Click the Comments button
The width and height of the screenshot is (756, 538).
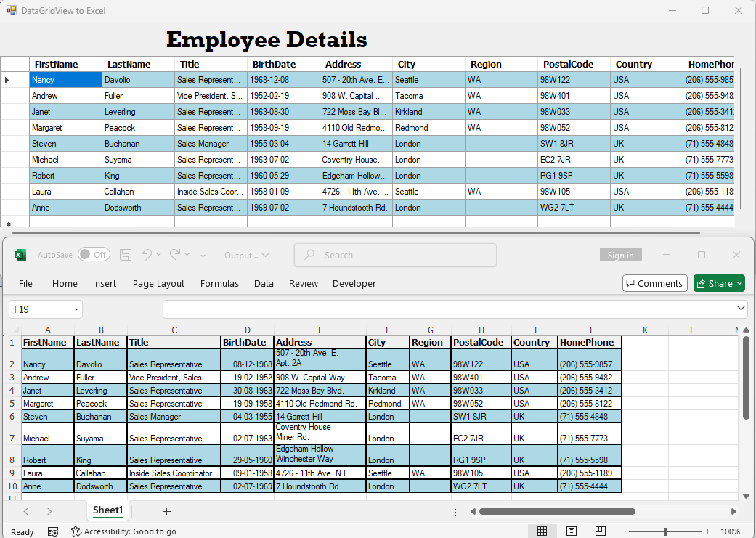(654, 283)
